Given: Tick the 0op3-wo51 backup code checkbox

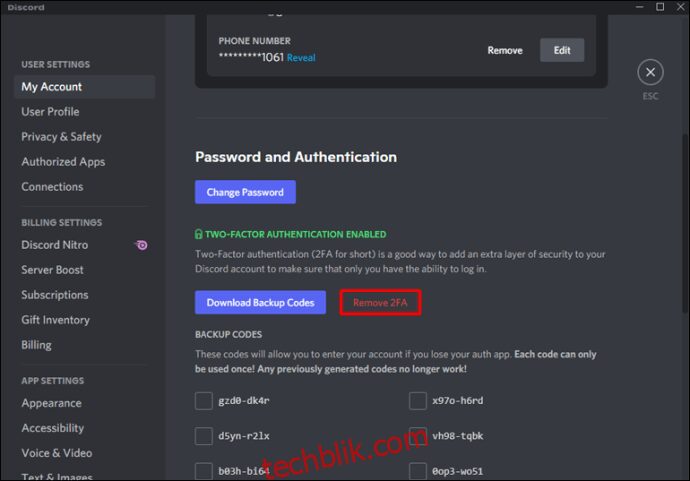Looking at the screenshot, I should point(418,471).
